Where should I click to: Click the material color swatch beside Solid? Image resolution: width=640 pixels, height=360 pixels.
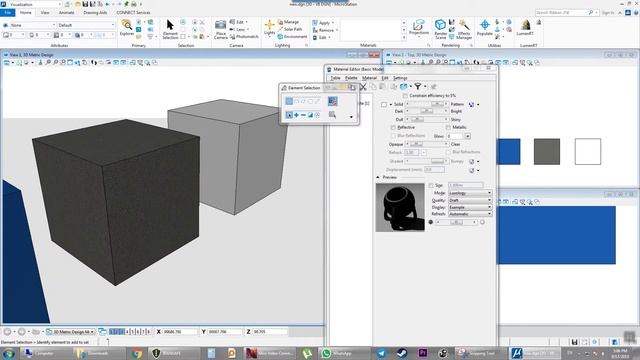(x=384, y=104)
